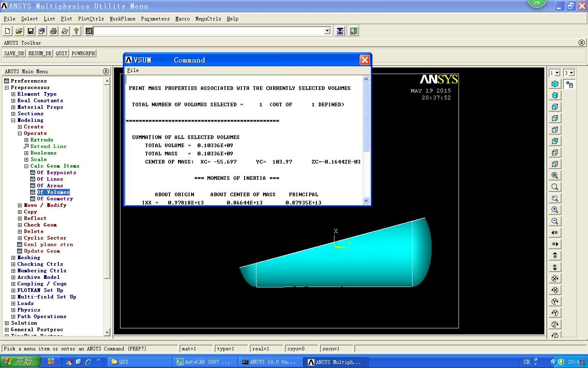588x368 pixels.
Task: Collapse the ANSYS Main Menu chevron button
Action: pos(106,71)
